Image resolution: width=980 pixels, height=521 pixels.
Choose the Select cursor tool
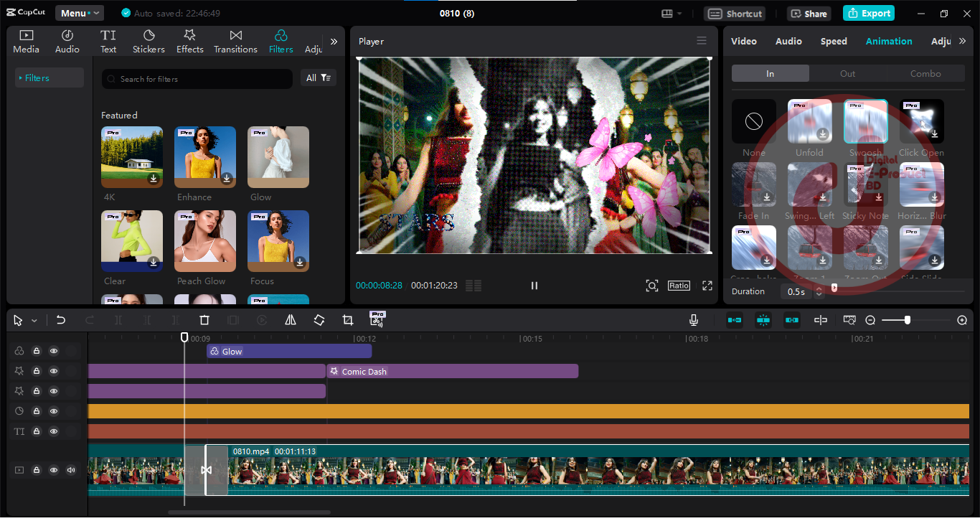point(18,321)
